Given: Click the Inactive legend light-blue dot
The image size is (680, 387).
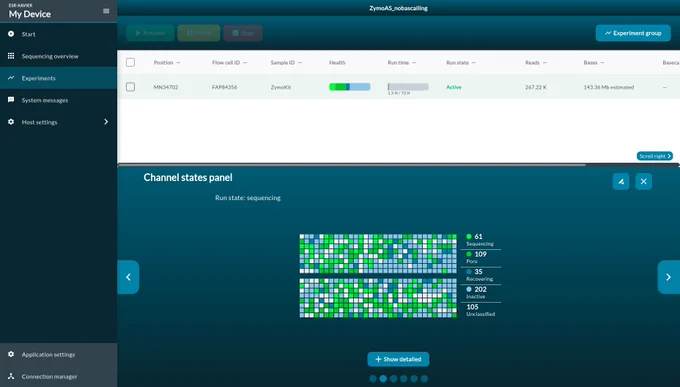Looking at the screenshot, I should tap(469, 289).
